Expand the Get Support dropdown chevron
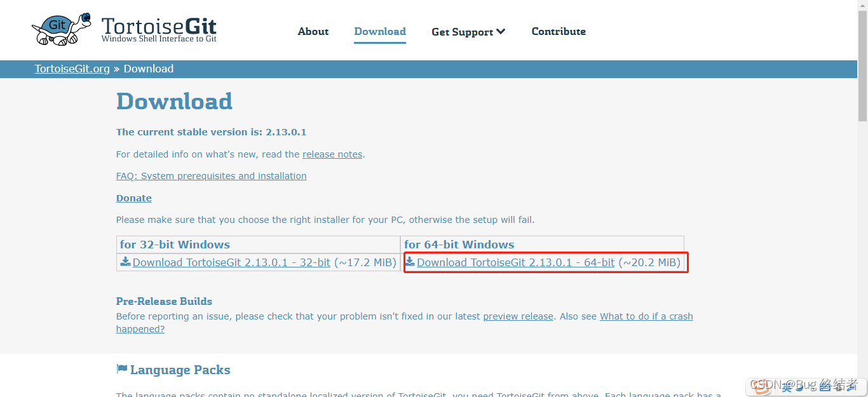868x397 pixels. point(501,31)
